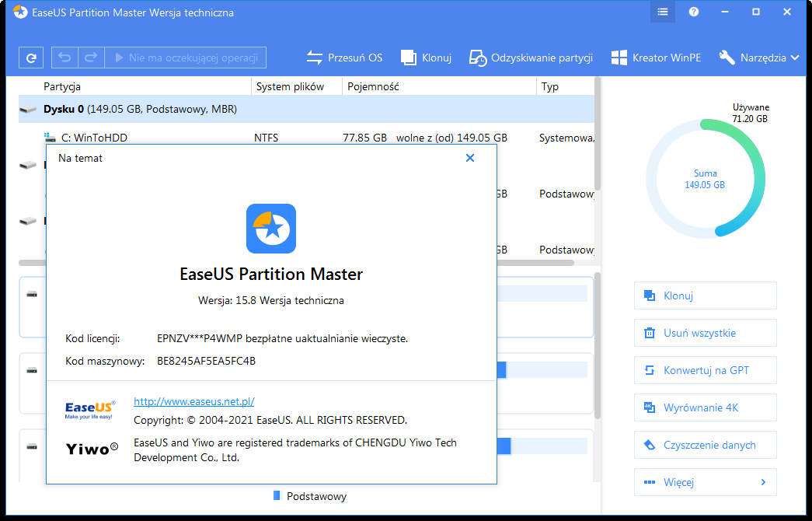Open the http://www.easeus.net.pl/ link

[193, 401]
